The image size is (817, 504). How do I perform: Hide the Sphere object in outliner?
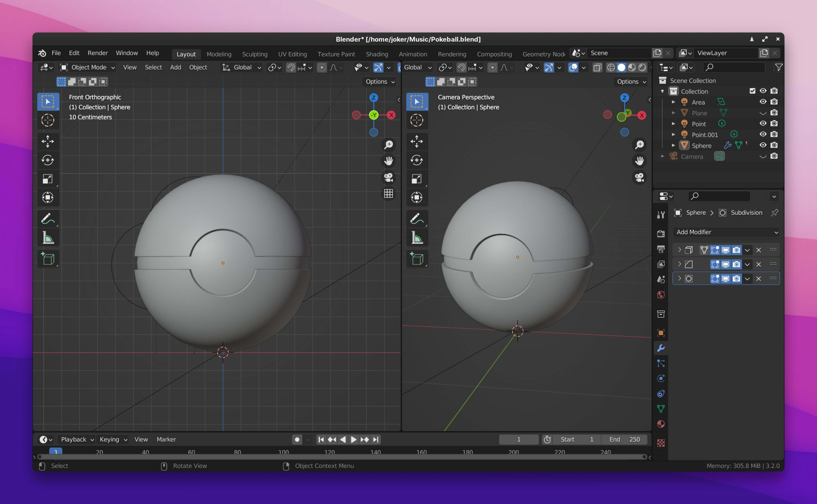click(x=763, y=145)
